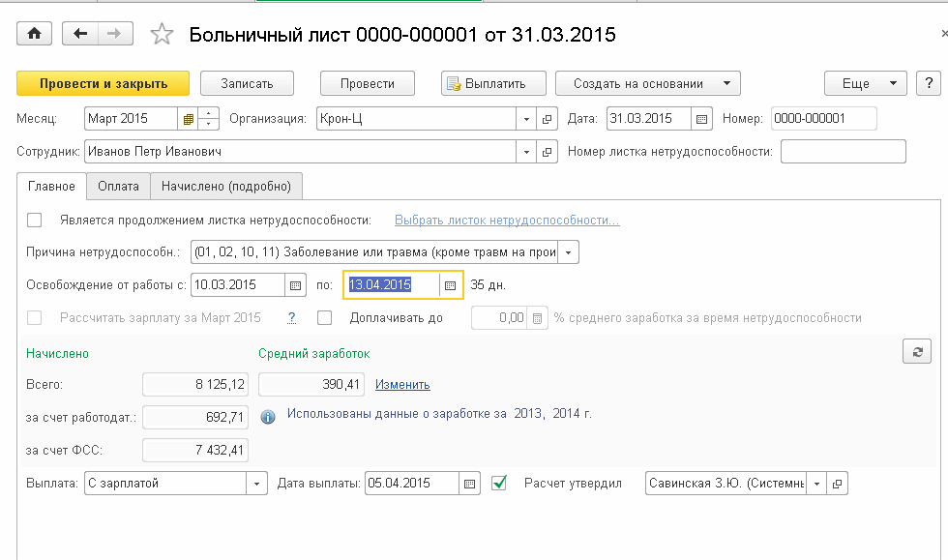
Task: Open the document date calendar picker
Action: (x=701, y=119)
